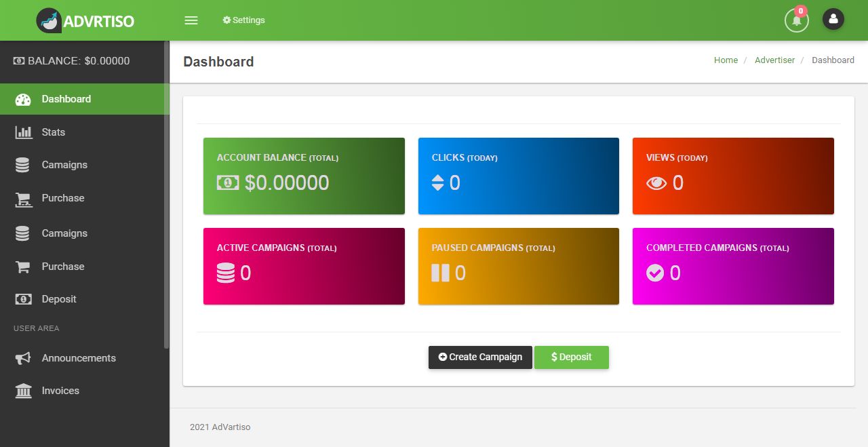868x447 pixels.
Task: Click check icon in Completed Campaigns card
Action: [655, 273]
